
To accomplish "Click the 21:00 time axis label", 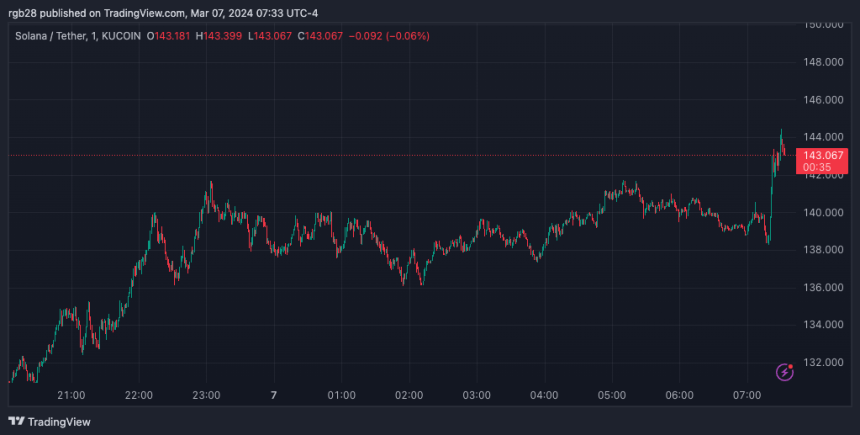I will pos(71,395).
